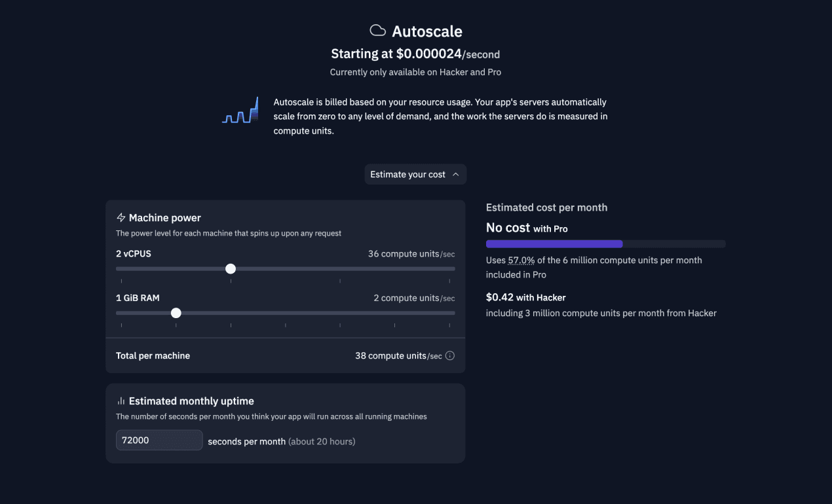Click the bar chart icon for monthly uptime

tap(121, 401)
